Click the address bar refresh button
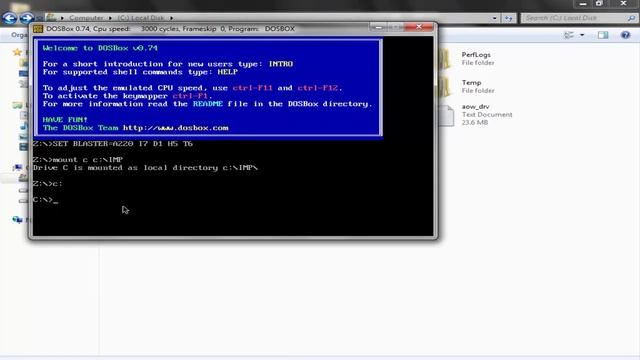640x360 pixels. pyautogui.click(x=509, y=18)
